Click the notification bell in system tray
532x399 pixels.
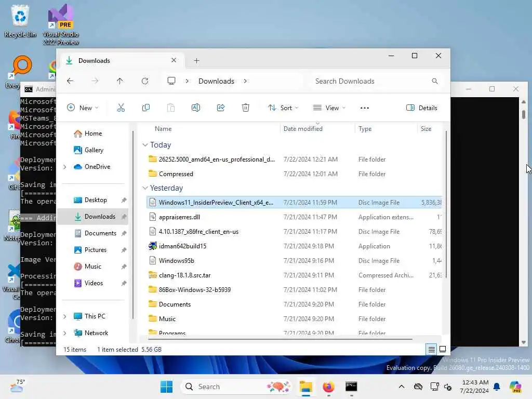click(x=497, y=387)
